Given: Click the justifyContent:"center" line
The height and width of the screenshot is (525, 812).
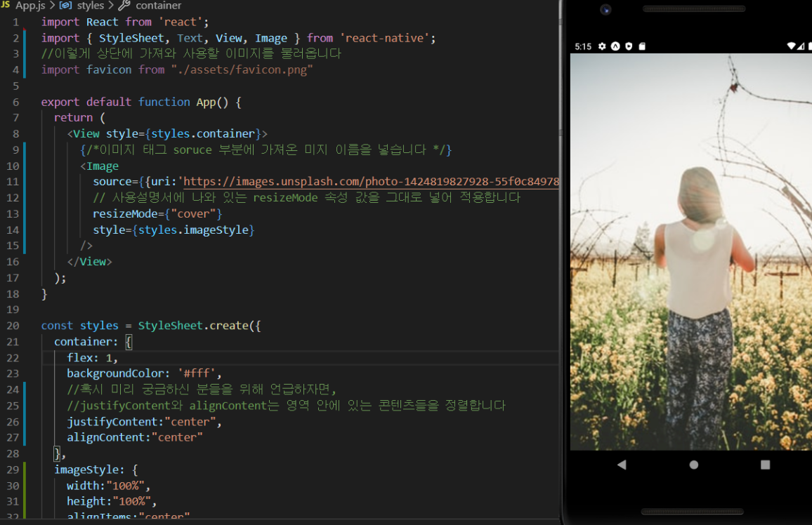Looking at the screenshot, I should (x=145, y=422).
